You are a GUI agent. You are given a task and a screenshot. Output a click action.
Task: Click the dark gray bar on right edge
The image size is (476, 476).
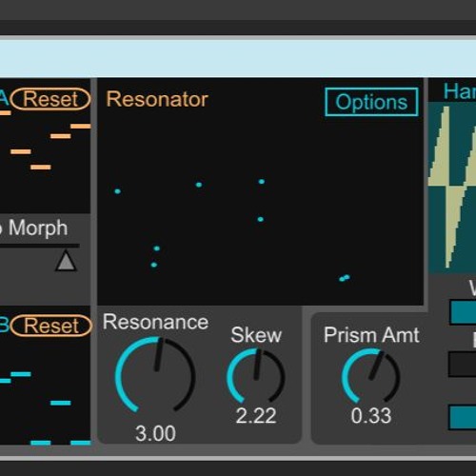point(462,364)
